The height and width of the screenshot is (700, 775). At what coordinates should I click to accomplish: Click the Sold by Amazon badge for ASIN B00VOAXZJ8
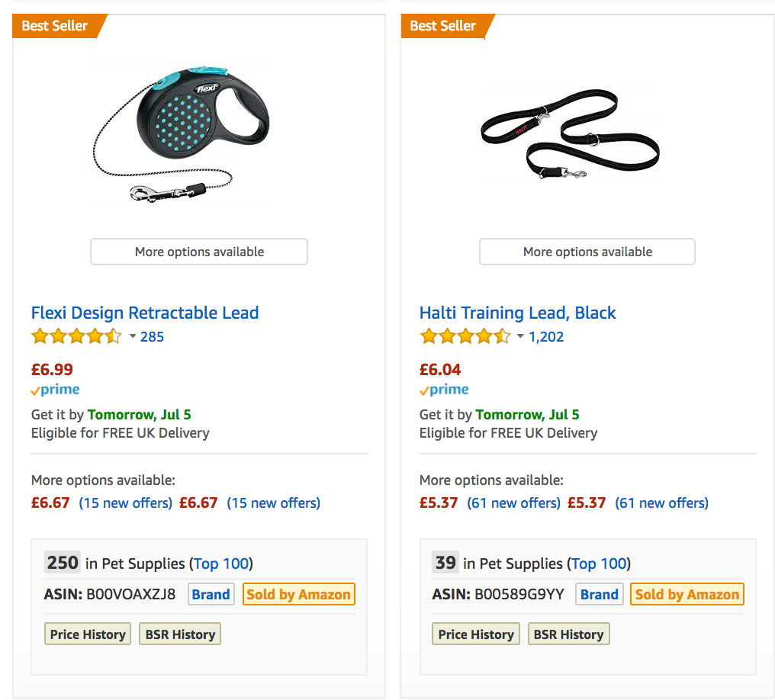point(298,594)
